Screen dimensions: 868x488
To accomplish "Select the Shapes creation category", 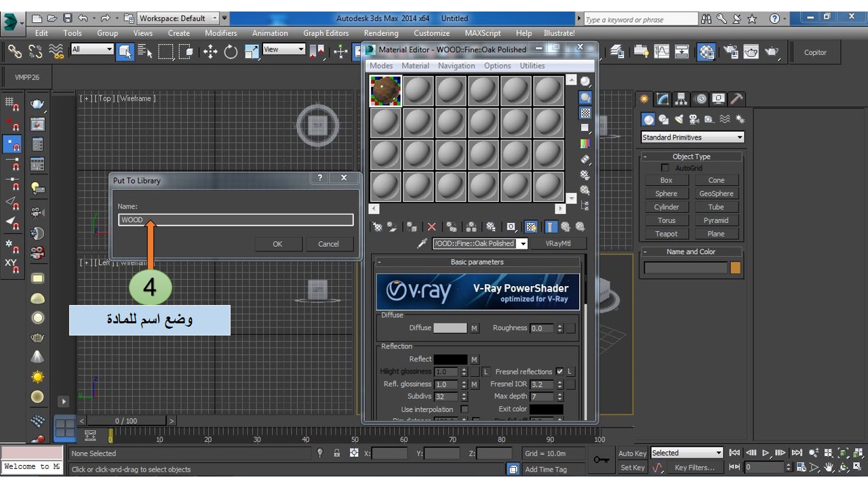I will (664, 119).
